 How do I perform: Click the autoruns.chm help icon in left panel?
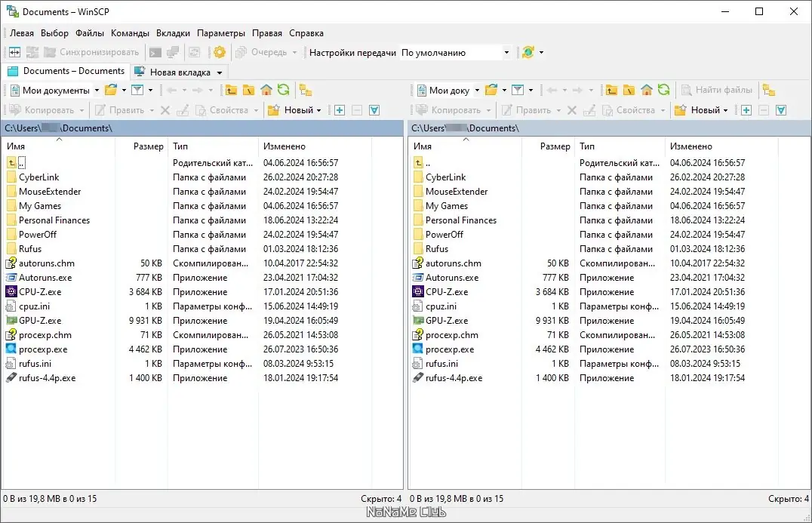(11, 263)
